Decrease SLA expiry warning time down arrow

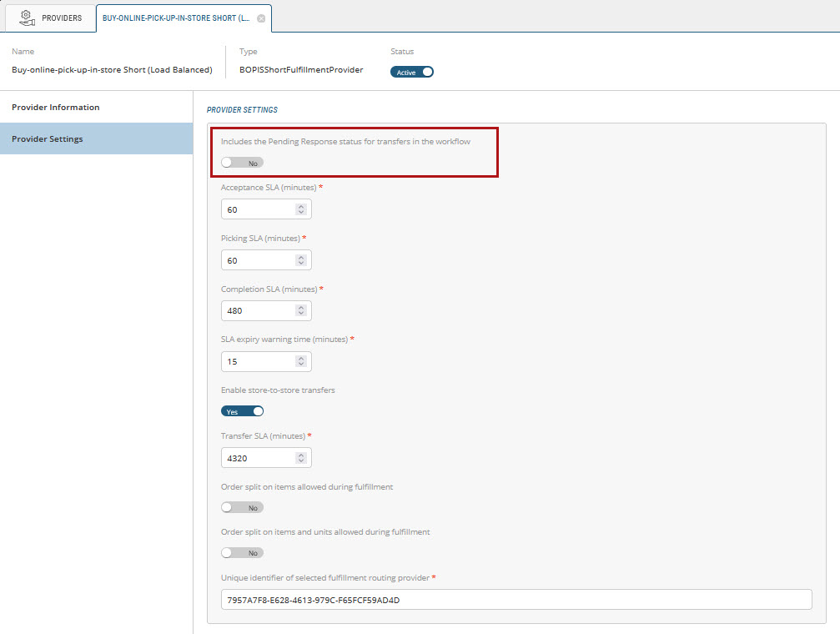tap(301, 365)
